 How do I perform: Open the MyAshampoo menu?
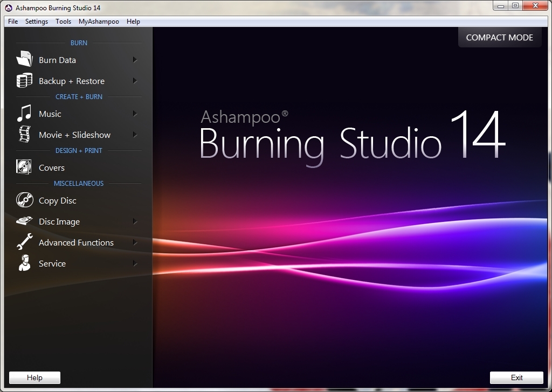tap(99, 22)
